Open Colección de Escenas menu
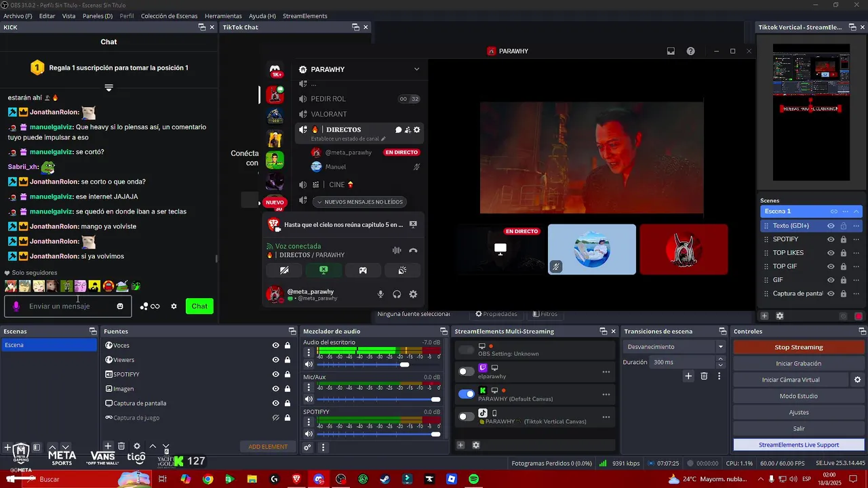 [x=170, y=16]
